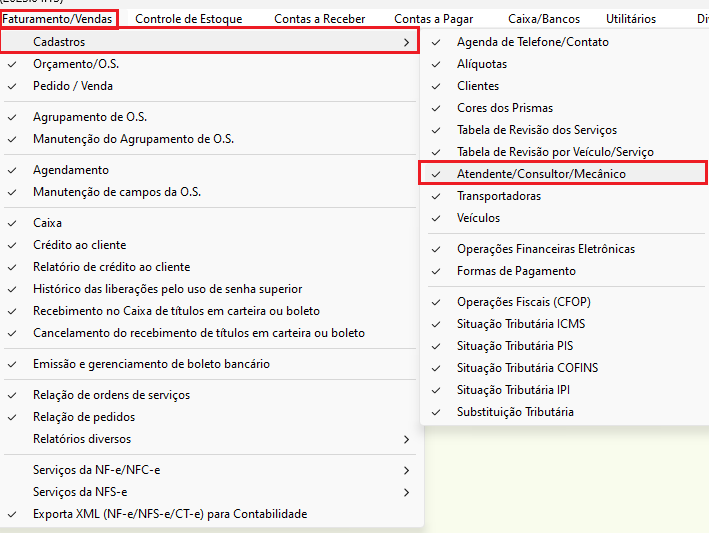This screenshot has height=533, width=709.
Task: Expand the Relatórios diversos submenu
Action: (x=405, y=439)
